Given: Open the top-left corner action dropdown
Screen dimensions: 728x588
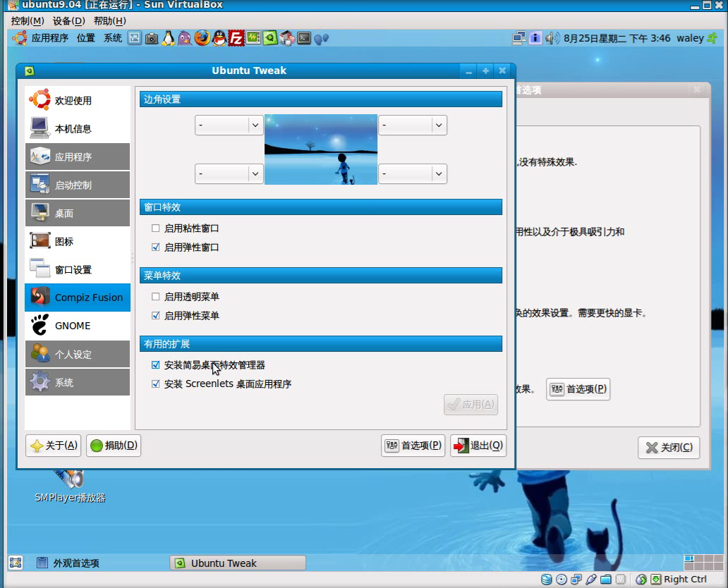Looking at the screenshot, I should tap(229, 125).
